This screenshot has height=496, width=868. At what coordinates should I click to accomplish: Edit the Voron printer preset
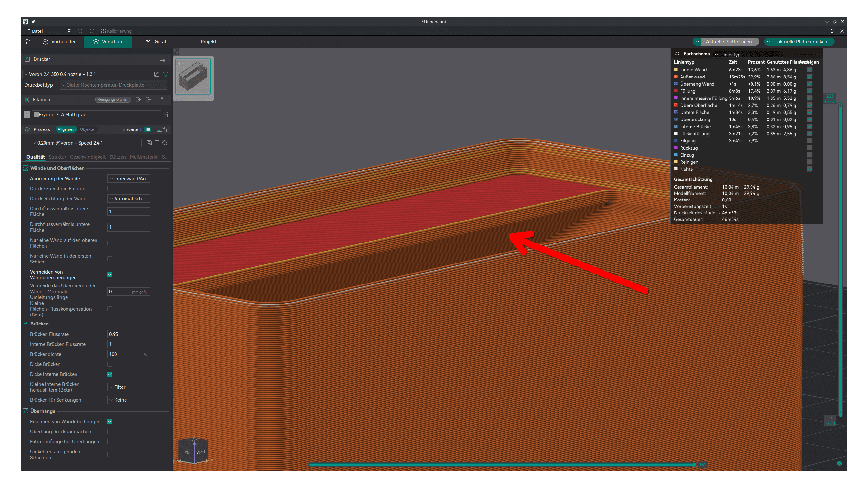pos(156,74)
